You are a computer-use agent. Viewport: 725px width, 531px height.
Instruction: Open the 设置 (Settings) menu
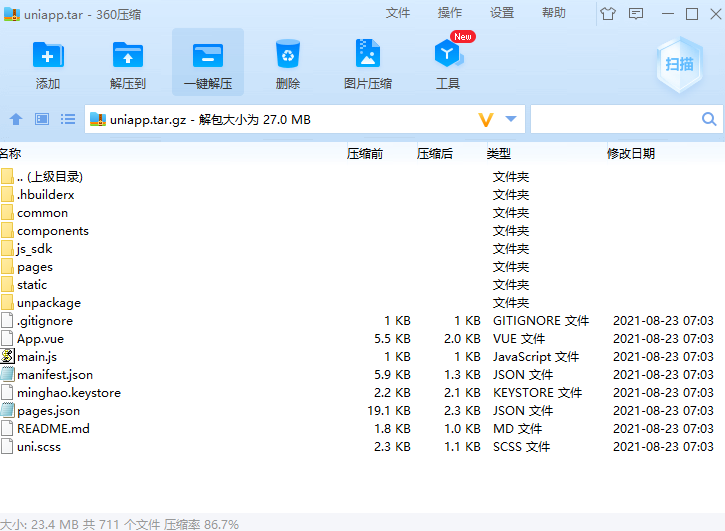502,13
